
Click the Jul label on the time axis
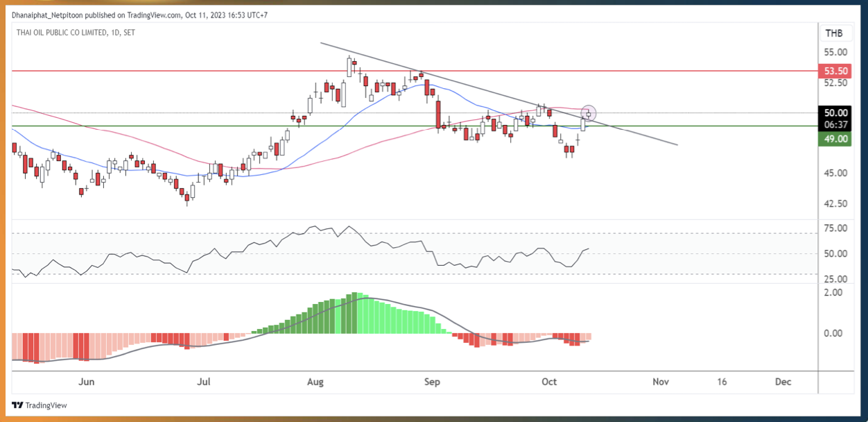pyautogui.click(x=204, y=382)
